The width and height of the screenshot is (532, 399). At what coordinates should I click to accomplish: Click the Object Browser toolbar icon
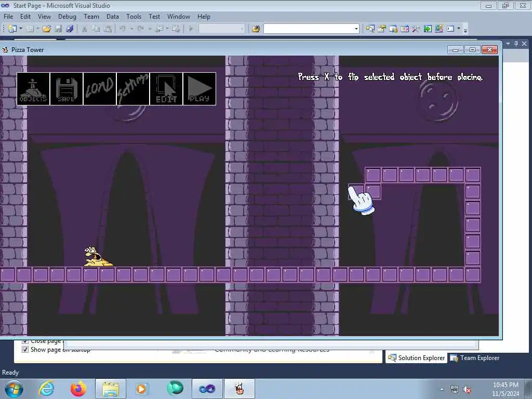click(x=405, y=29)
